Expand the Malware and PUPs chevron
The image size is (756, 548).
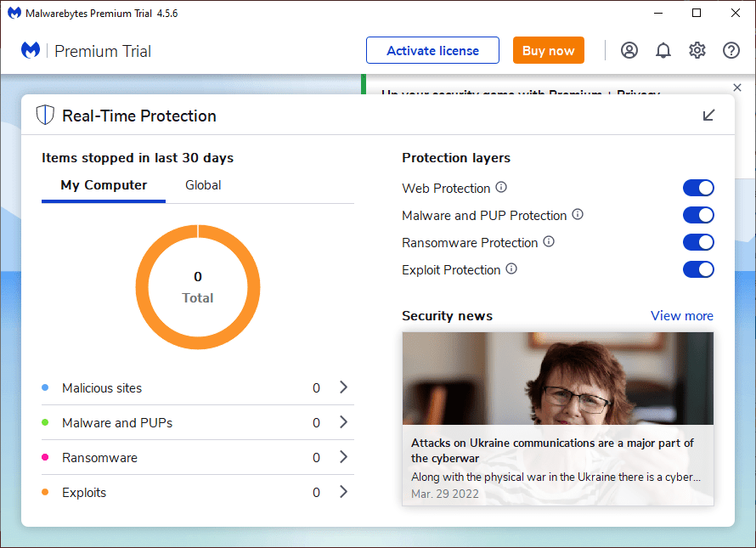click(x=343, y=422)
